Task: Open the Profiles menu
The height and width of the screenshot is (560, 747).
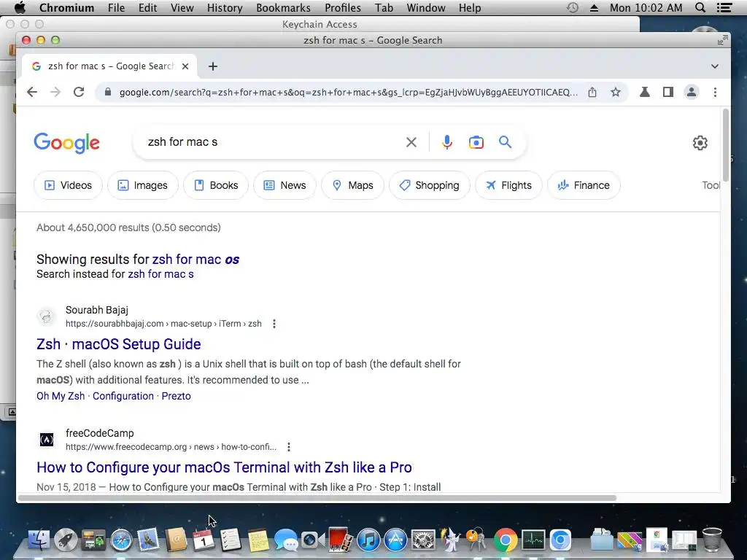Action: 343,7
